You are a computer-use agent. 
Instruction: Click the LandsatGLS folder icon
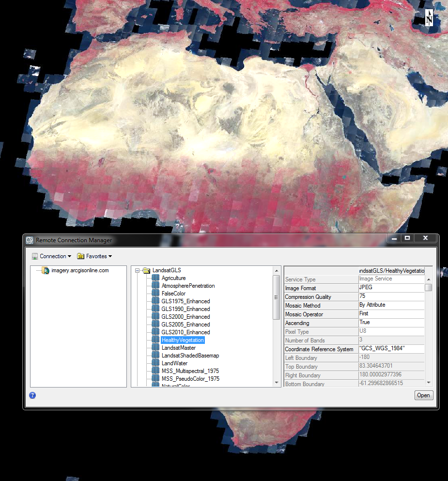pyautogui.click(x=146, y=270)
